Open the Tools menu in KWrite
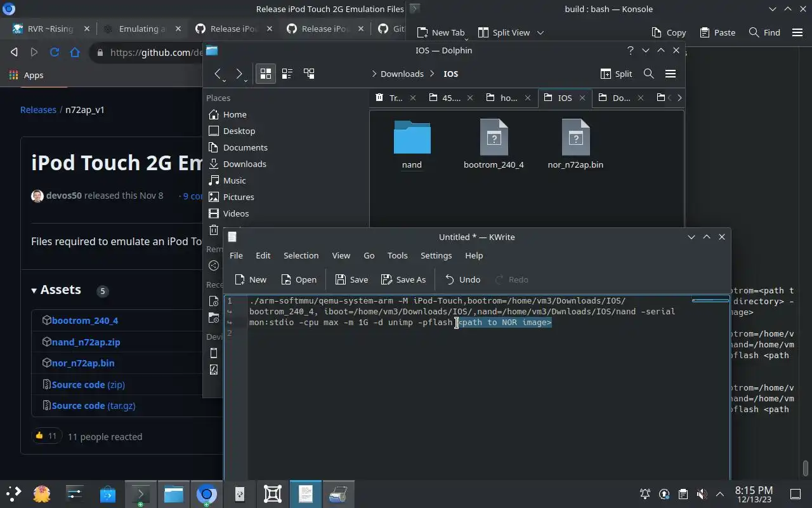This screenshot has width=812, height=508. click(397, 255)
